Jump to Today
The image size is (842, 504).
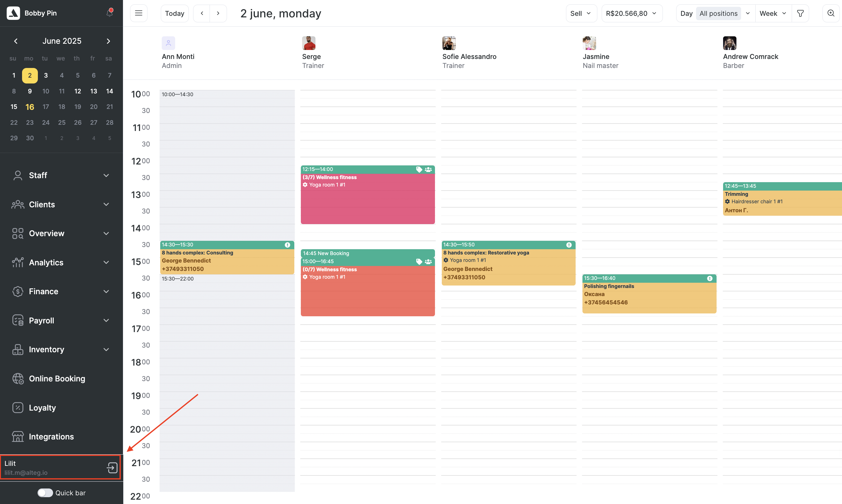tap(174, 13)
